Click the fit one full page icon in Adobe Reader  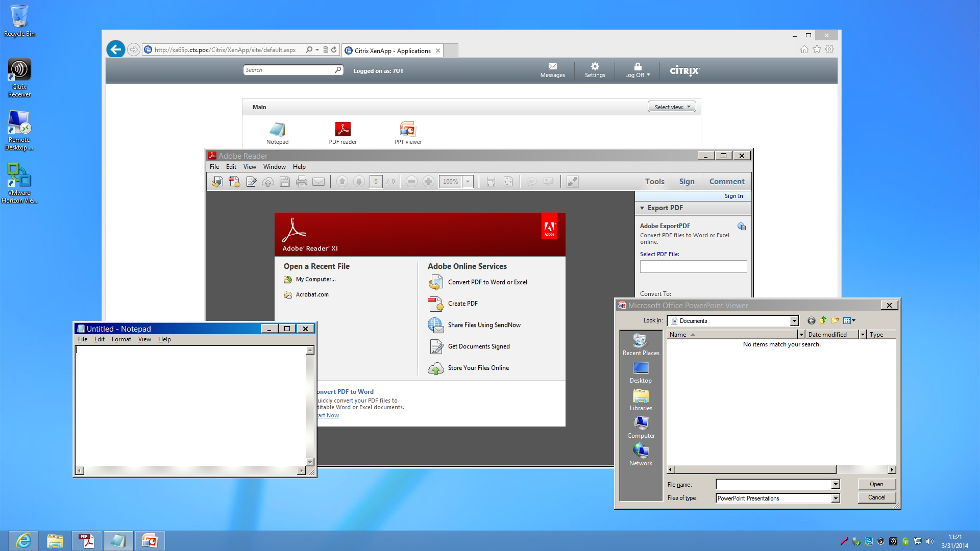[508, 182]
